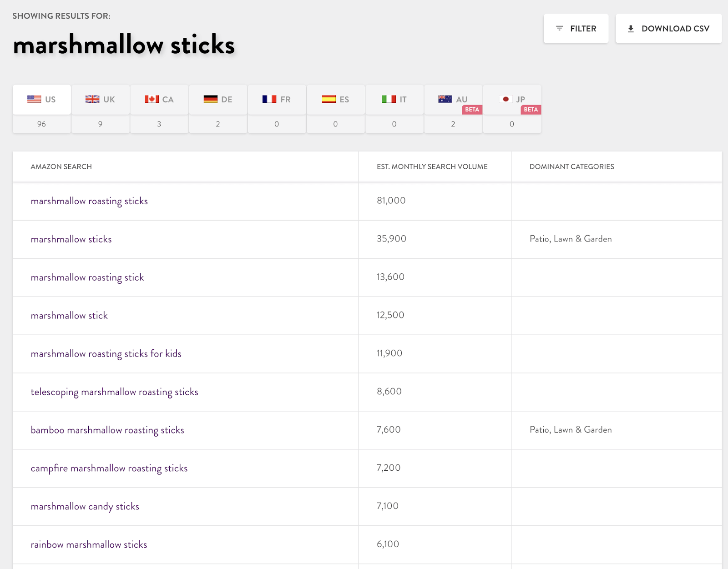Click the Est. Monthly Search Volume header

click(432, 166)
